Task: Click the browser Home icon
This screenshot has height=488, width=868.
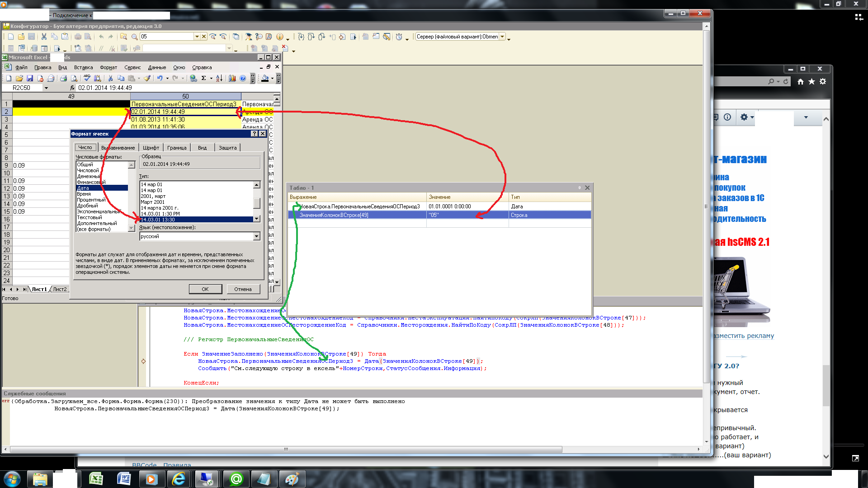Action: click(801, 82)
